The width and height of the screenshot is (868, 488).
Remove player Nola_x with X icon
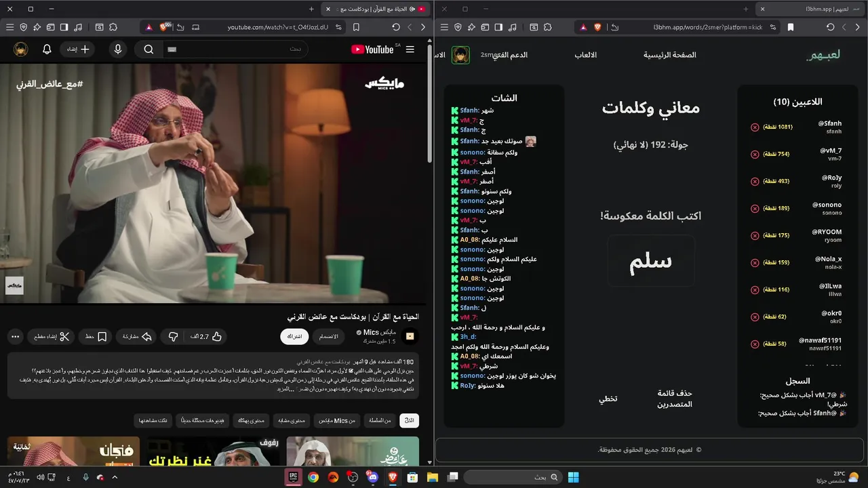coord(755,263)
